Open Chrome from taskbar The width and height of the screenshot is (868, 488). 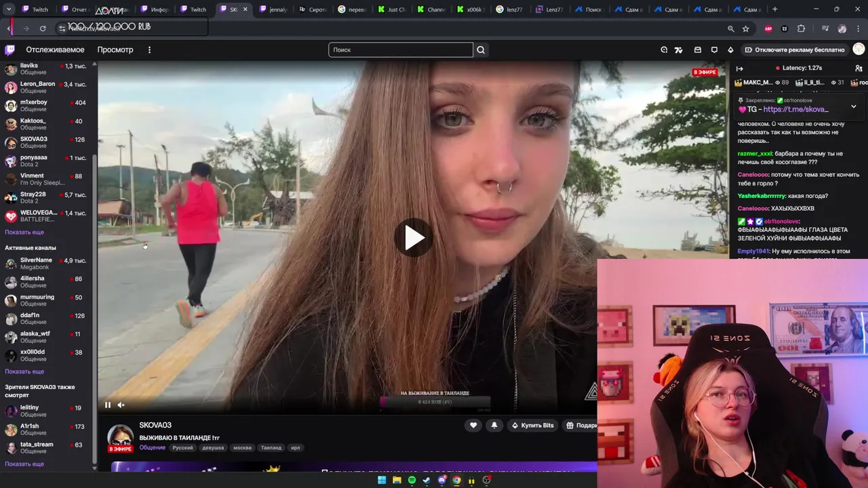(456, 481)
